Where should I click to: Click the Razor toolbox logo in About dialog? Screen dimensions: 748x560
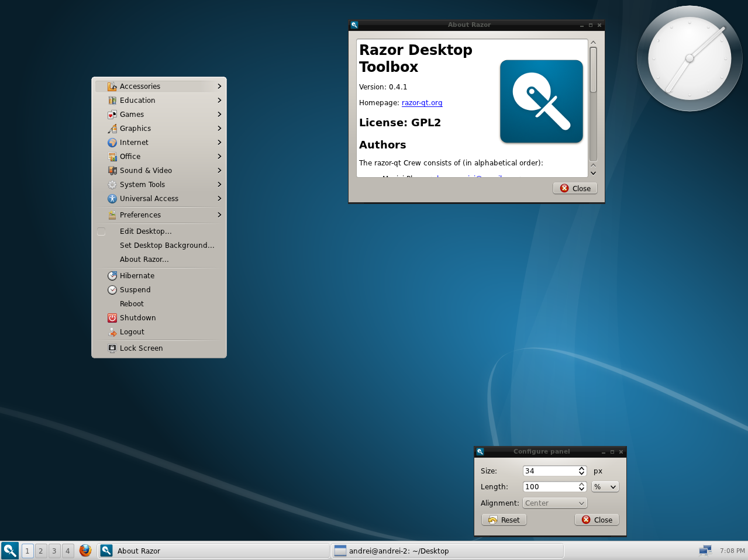pos(541,101)
